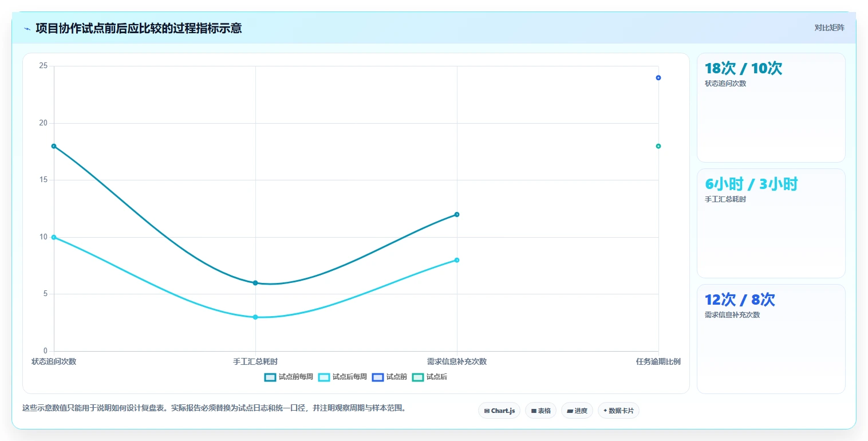Click the blue 试点前 point at 任务逾期比例
The image size is (868, 441).
point(658,78)
